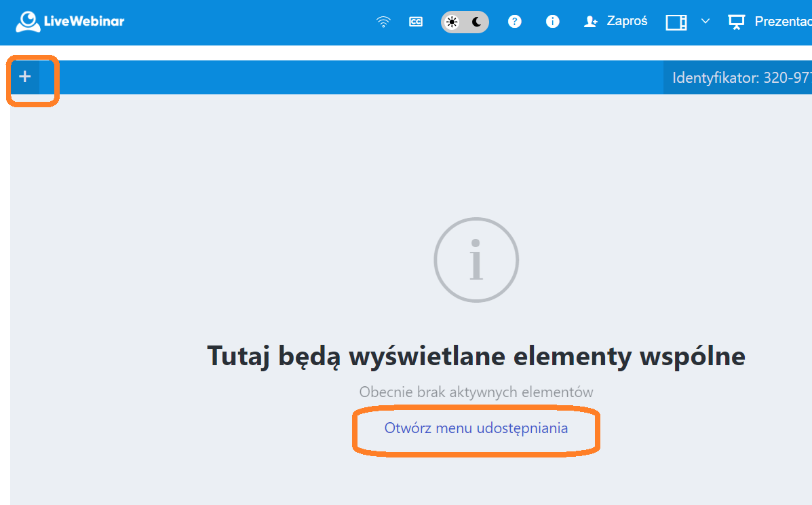The height and width of the screenshot is (505, 812).
Task: Open the 'Otwórz menu udostępniania' link
Action: click(476, 428)
